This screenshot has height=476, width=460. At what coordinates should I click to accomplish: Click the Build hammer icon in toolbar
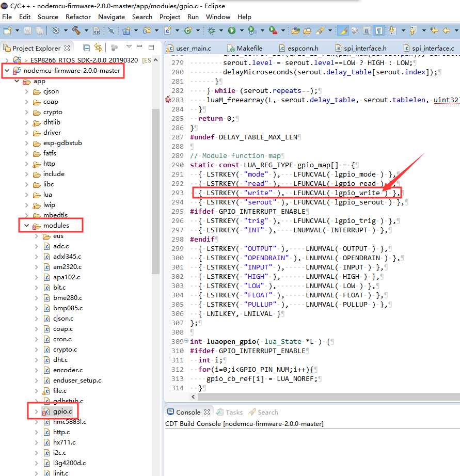(x=76, y=31)
